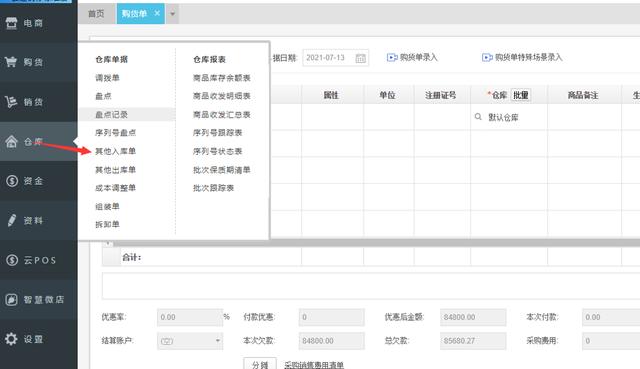Screen dimensions: 640x369
Task: Close the 购货单 tab
Action: (x=157, y=13)
